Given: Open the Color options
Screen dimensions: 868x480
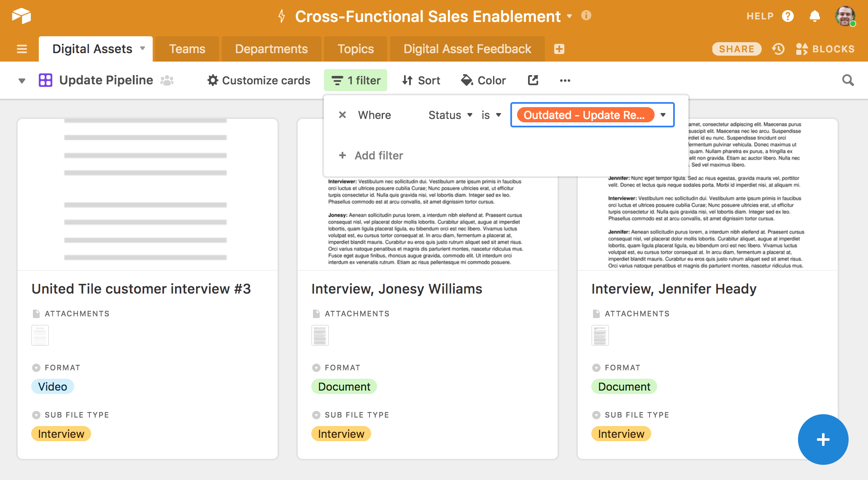Looking at the screenshot, I should pos(483,80).
